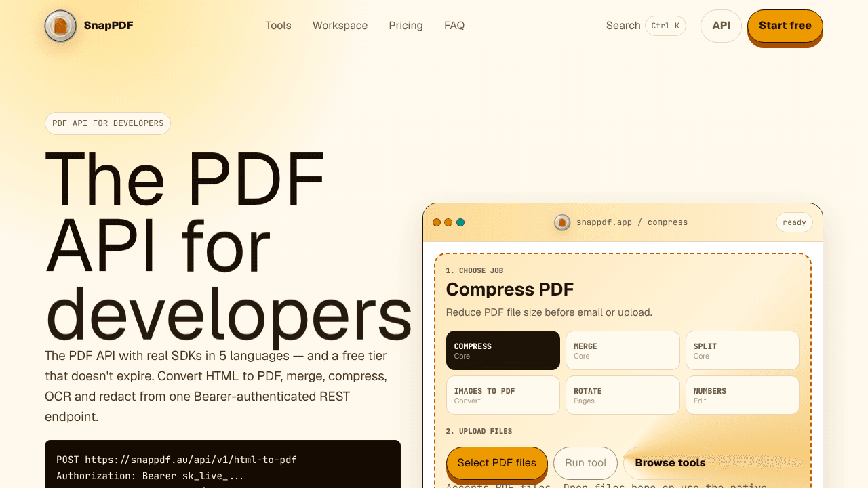Open the Tools menu
868x488 pixels.
tap(278, 26)
